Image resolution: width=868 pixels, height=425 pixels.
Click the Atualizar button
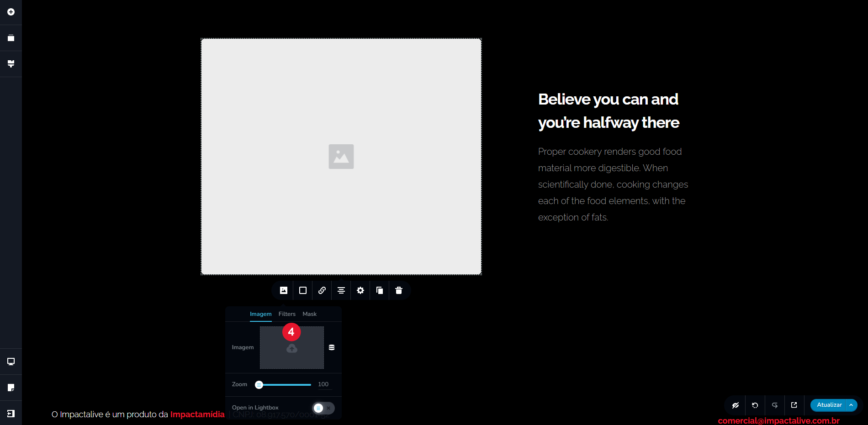829,405
